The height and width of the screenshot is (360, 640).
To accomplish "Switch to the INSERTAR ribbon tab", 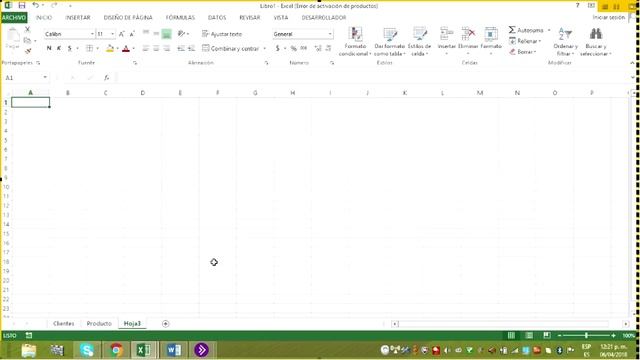I will tap(78, 18).
